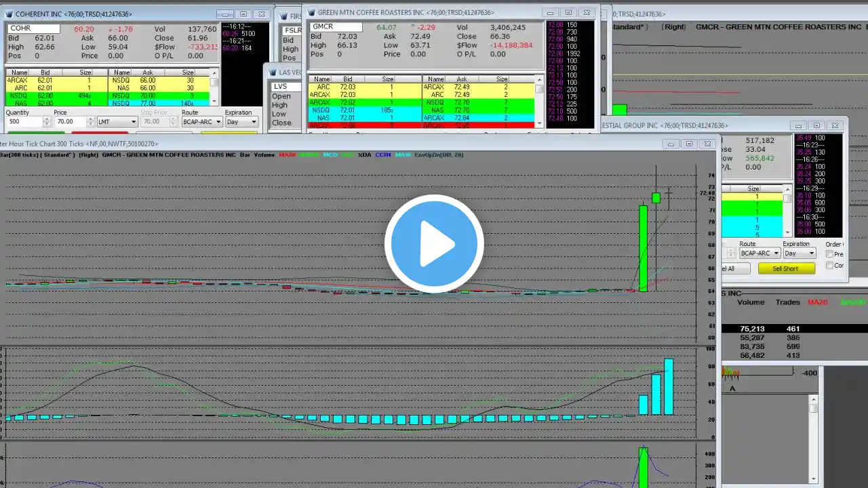Select NSDQ 70.00 ask row in COHERENT window
868x488 pixels.
(x=159, y=96)
